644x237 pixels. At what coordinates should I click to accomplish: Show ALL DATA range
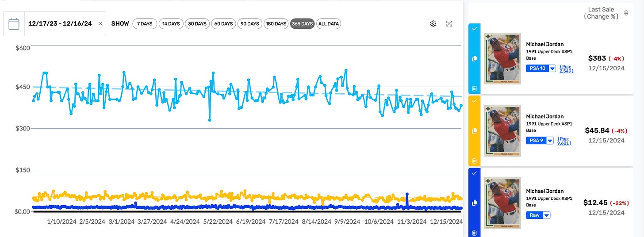coord(329,24)
